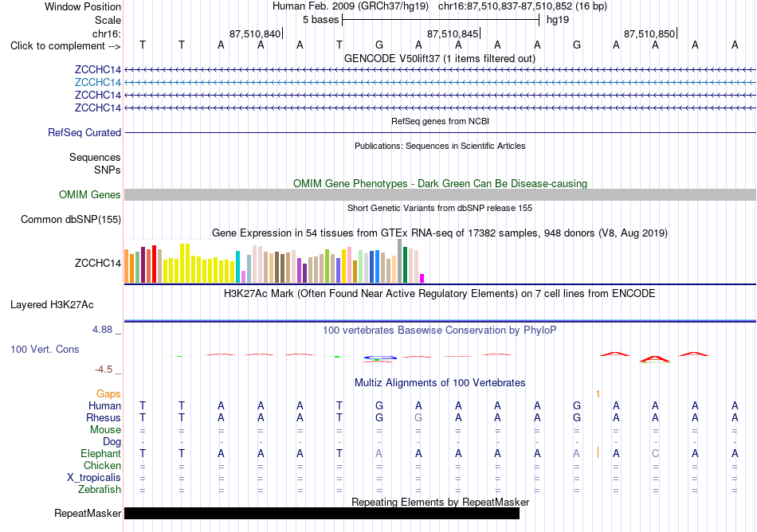Click the SNPs track label
The height and width of the screenshot is (532, 757).
pos(108,170)
